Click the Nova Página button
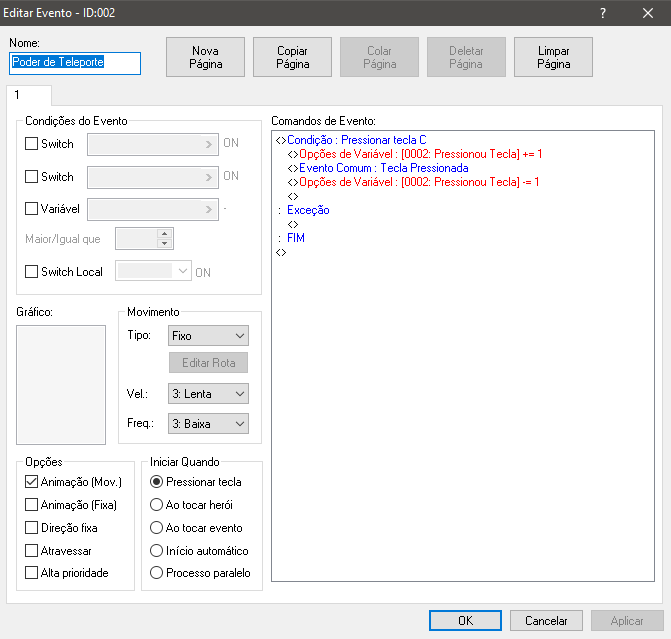 click(x=205, y=57)
